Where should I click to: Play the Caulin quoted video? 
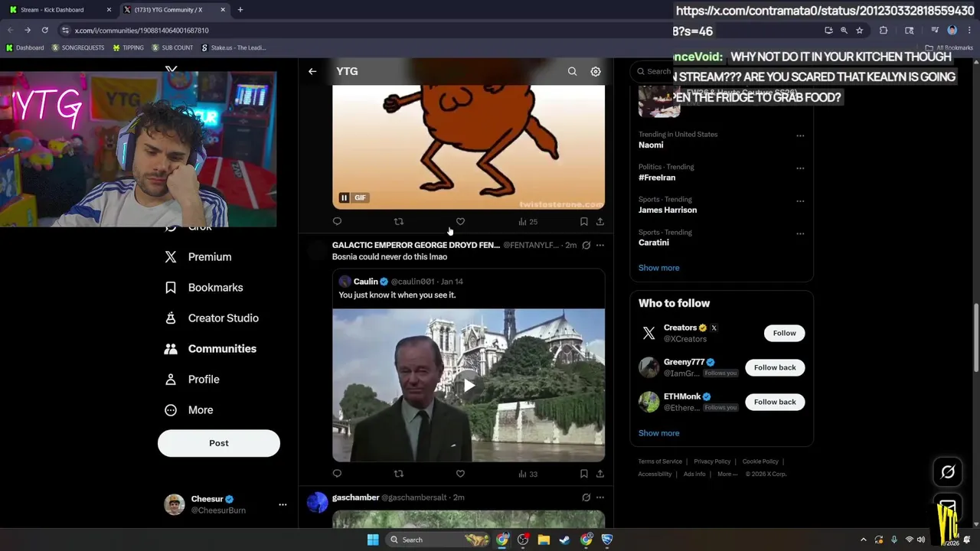pos(469,385)
